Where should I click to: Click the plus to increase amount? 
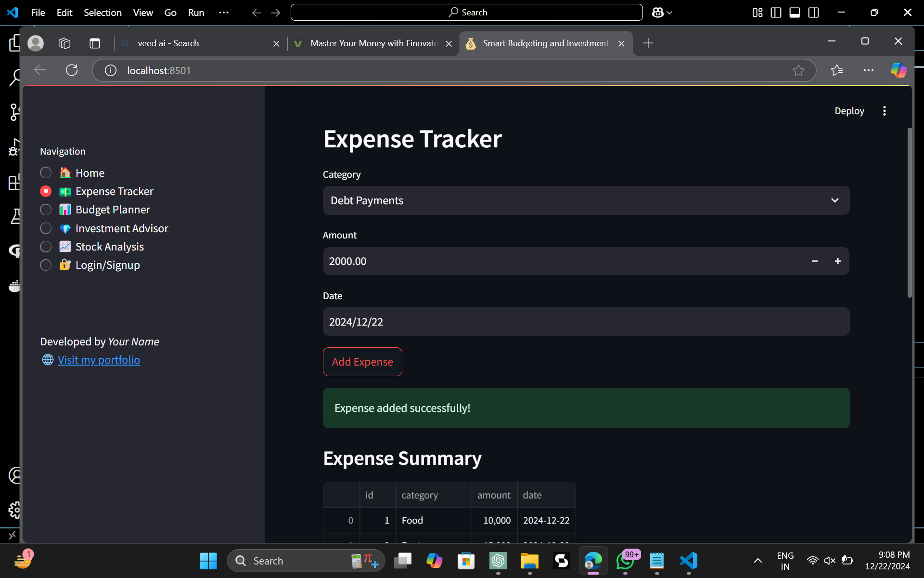tap(837, 261)
